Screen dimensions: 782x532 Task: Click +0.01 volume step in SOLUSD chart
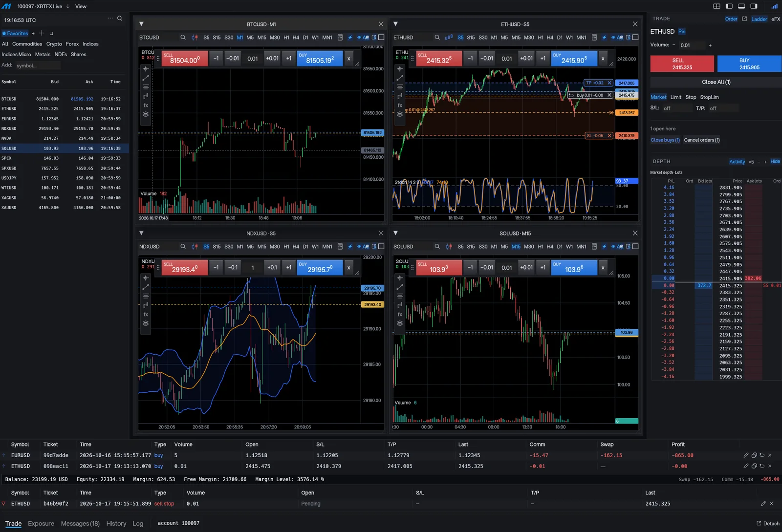pos(526,267)
